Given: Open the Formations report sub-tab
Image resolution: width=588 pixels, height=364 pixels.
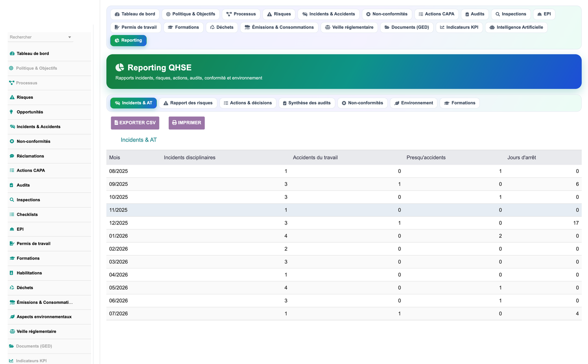Looking at the screenshot, I should (459, 103).
